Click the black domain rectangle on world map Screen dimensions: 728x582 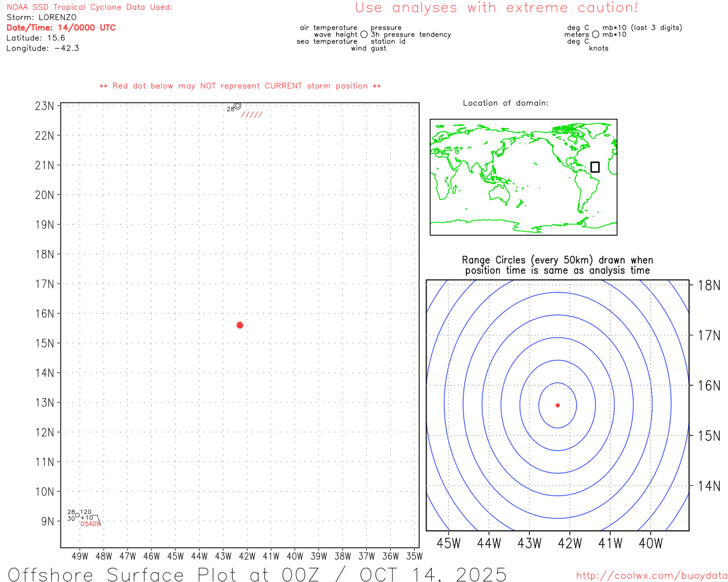(x=595, y=167)
